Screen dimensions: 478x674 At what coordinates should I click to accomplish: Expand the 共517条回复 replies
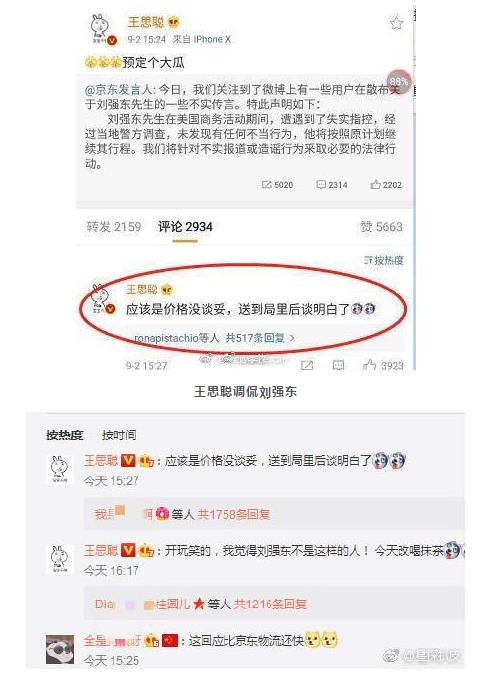click(x=260, y=338)
